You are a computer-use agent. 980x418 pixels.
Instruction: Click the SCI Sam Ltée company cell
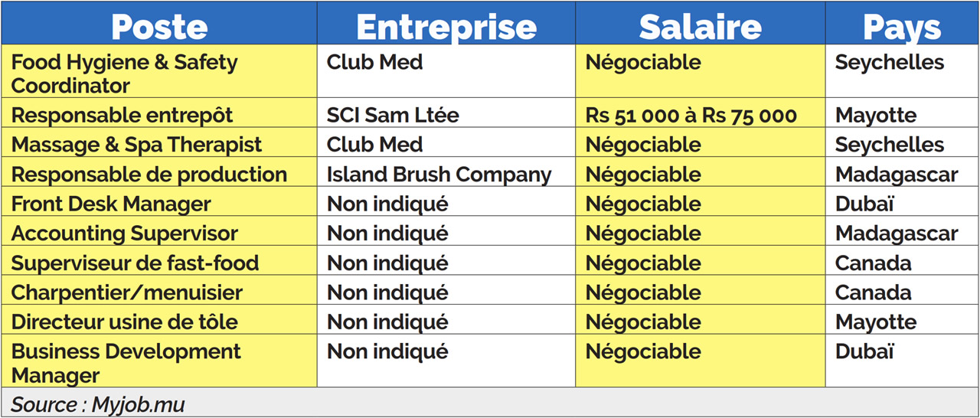(393, 116)
